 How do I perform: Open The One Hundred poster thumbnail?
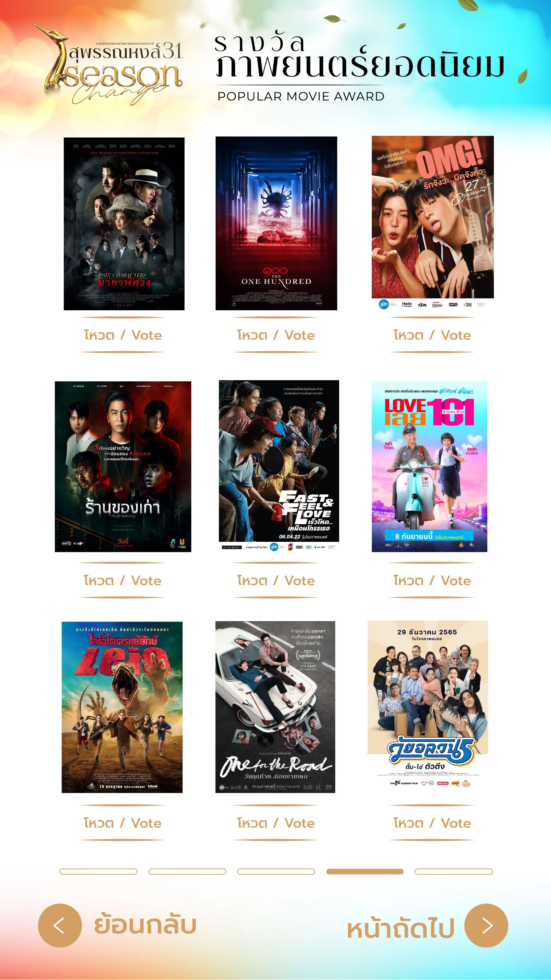276,223
